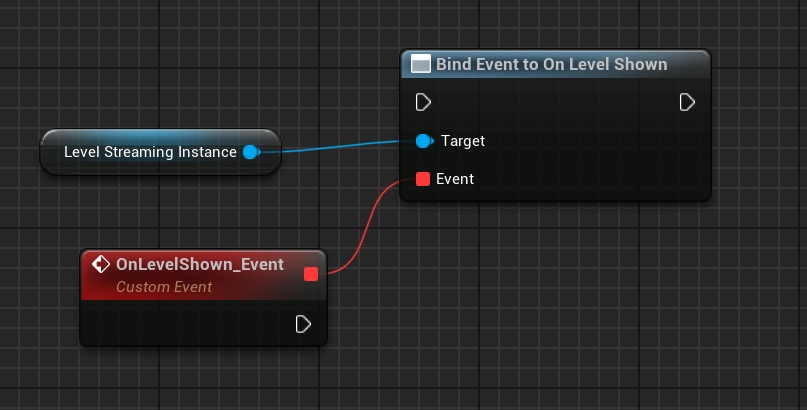Select the Bind Event to On Level Shown title
This screenshot has height=410, width=807.
(x=552, y=64)
